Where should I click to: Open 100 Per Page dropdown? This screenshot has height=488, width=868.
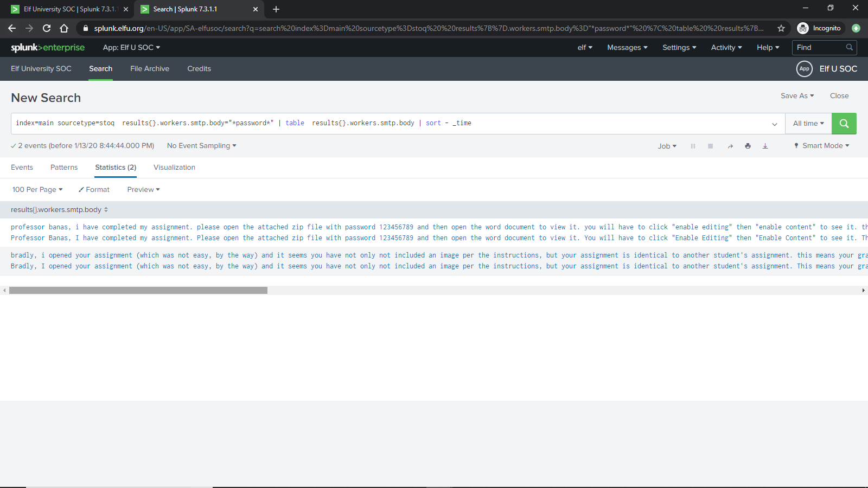[37, 190]
